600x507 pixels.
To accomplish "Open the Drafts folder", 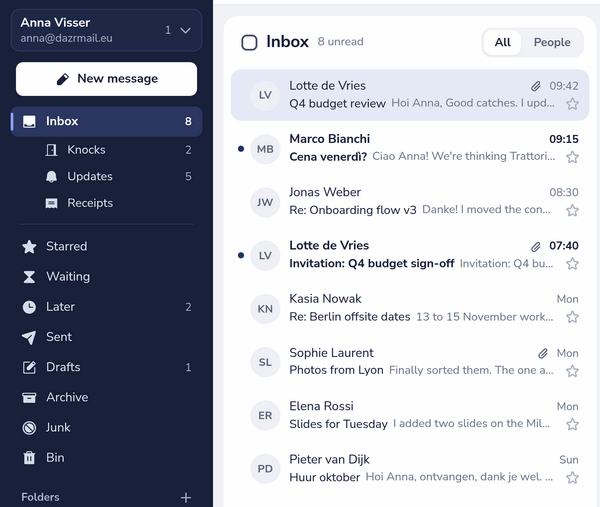I will tap(106, 367).
